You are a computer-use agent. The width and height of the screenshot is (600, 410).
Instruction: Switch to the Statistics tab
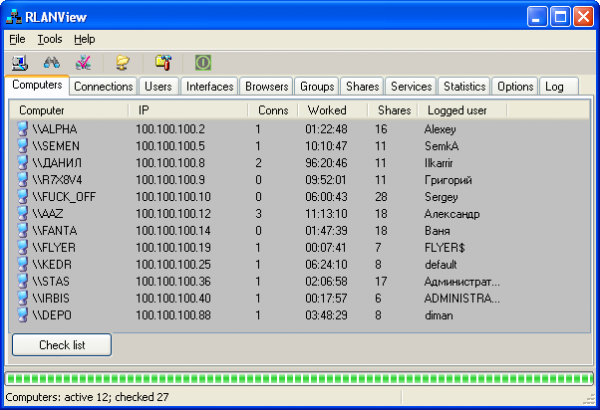click(465, 87)
